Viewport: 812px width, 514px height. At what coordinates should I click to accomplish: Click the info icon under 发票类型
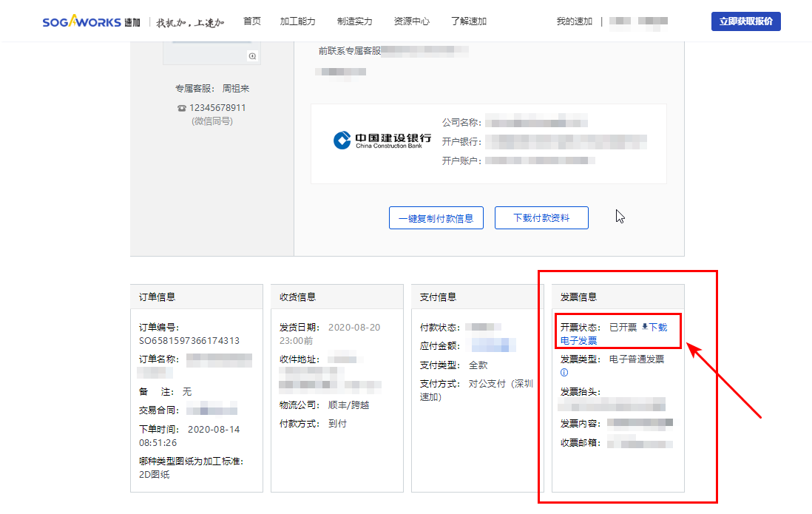click(x=564, y=373)
